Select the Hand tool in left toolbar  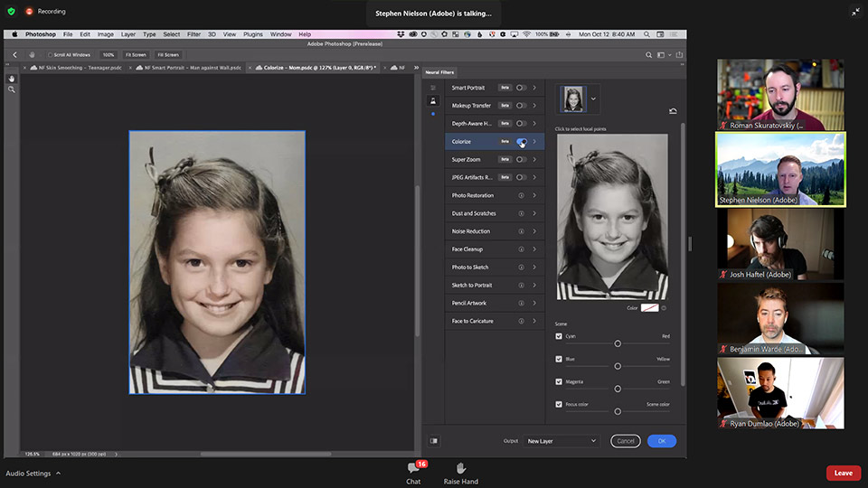[12, 79]
